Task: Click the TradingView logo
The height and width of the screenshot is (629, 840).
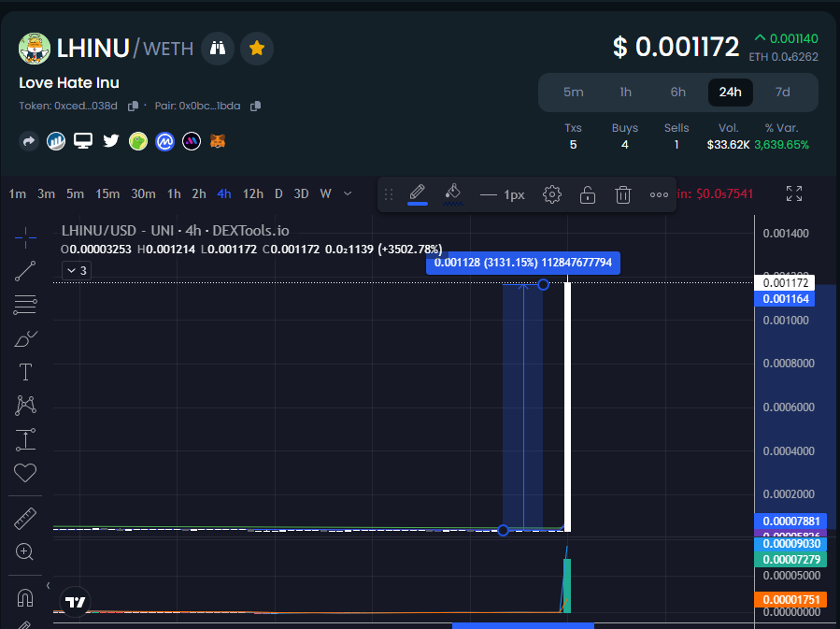Action: 75,602
